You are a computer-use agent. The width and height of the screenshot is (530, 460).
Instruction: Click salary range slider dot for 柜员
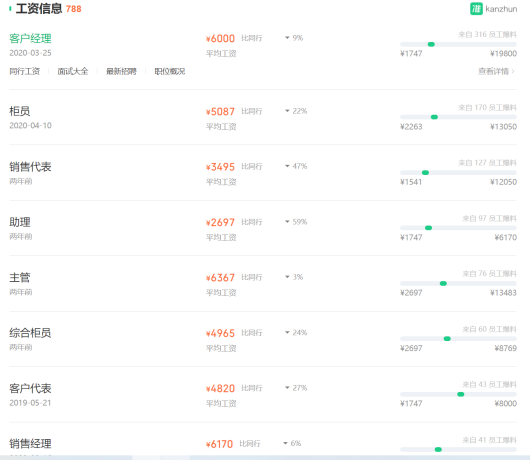pos(434,117)
